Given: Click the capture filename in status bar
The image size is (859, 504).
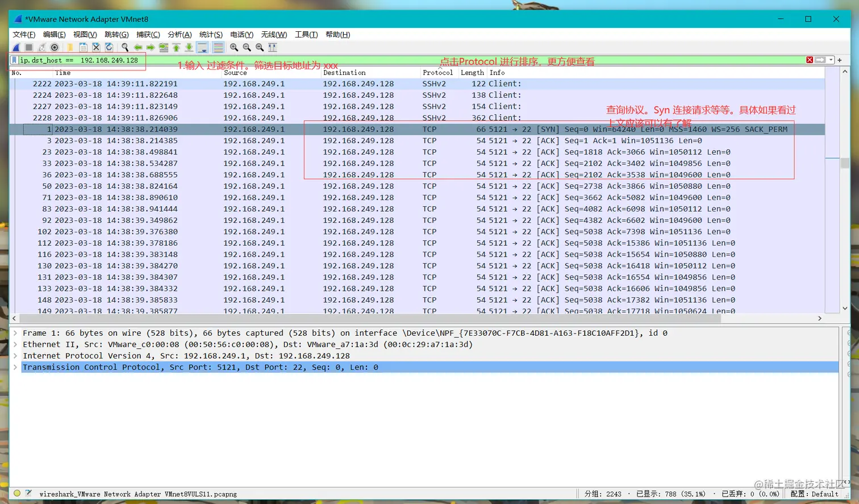Looking at the screenshot, I should [138, 494].
